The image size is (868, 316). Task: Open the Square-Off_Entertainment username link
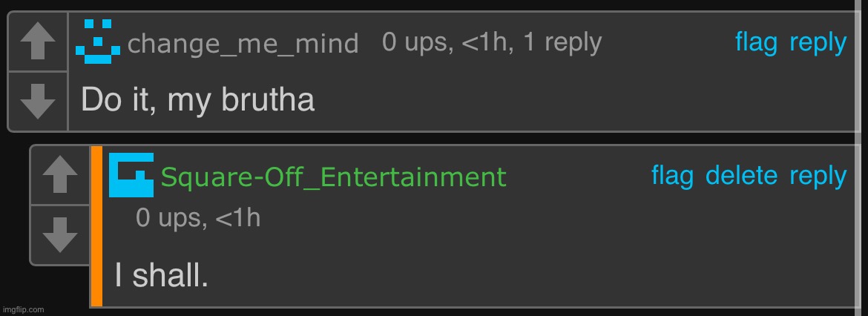pos(333,177)
